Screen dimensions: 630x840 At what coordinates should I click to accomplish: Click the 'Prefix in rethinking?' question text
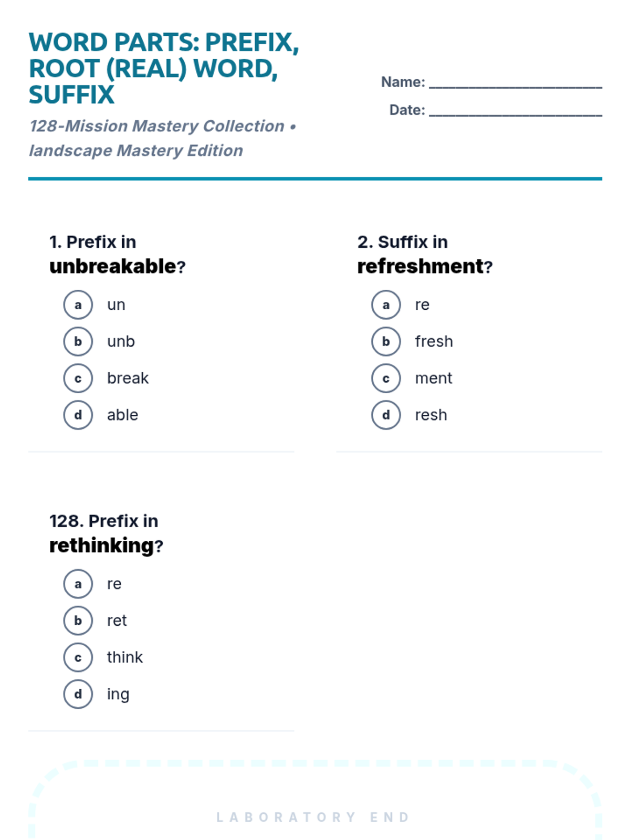[x=106, y=533]
